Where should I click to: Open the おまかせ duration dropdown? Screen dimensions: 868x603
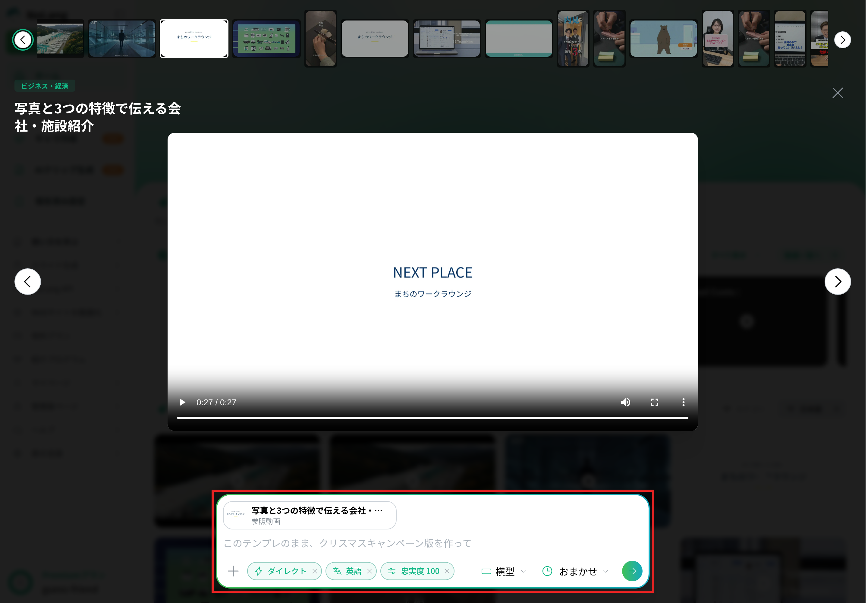[x=576, y=571]
